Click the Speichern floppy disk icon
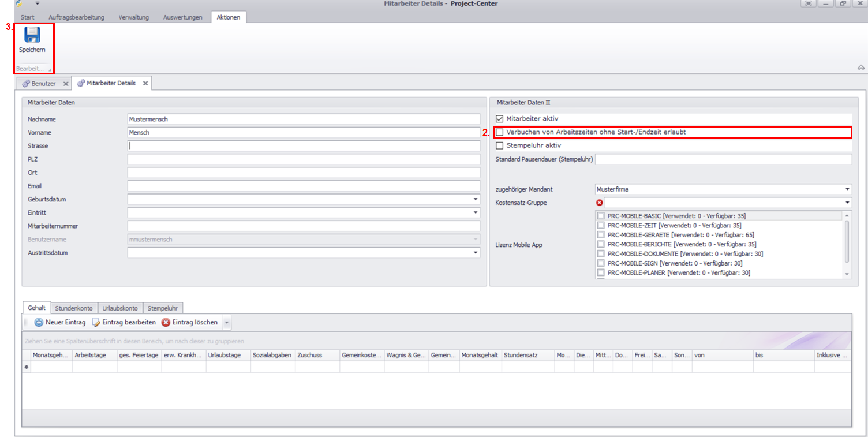 coord(32,35)
